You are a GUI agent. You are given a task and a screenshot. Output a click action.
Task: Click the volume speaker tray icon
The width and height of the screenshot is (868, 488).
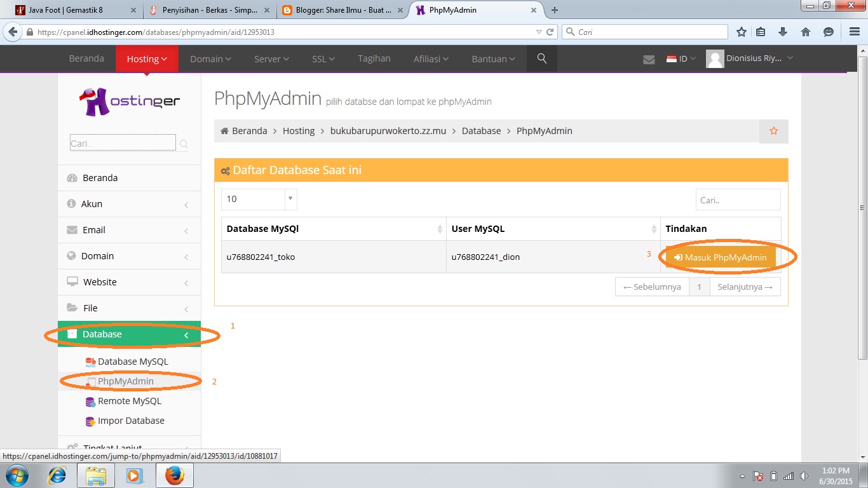click(804, 476)
